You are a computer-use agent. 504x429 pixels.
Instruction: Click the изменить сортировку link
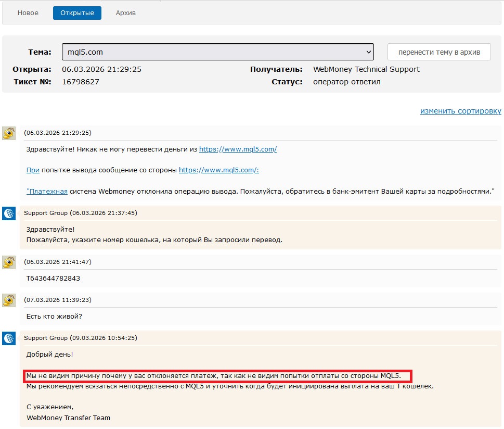tap(461, 111)
